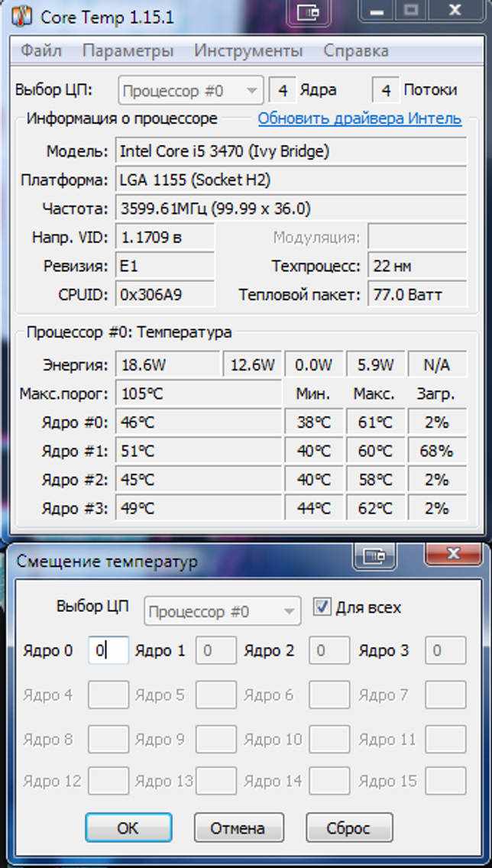492x868 pixels.
Task: Uncheck the Для всех checkbox
Action: 321,606
